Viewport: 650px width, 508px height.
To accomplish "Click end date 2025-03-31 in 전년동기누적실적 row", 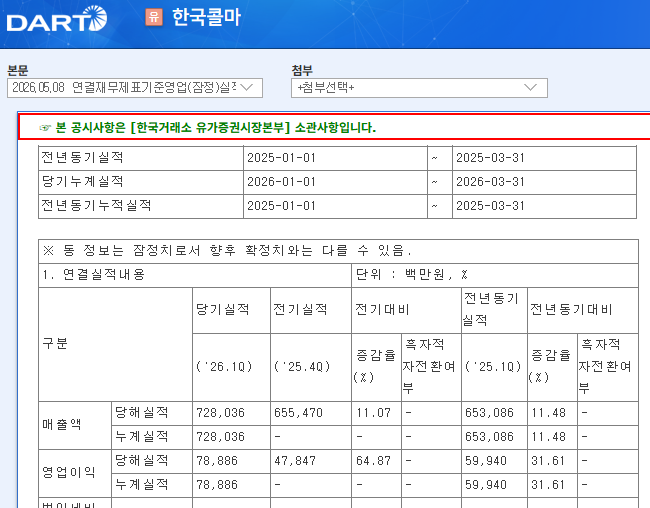I will (490, 206).
